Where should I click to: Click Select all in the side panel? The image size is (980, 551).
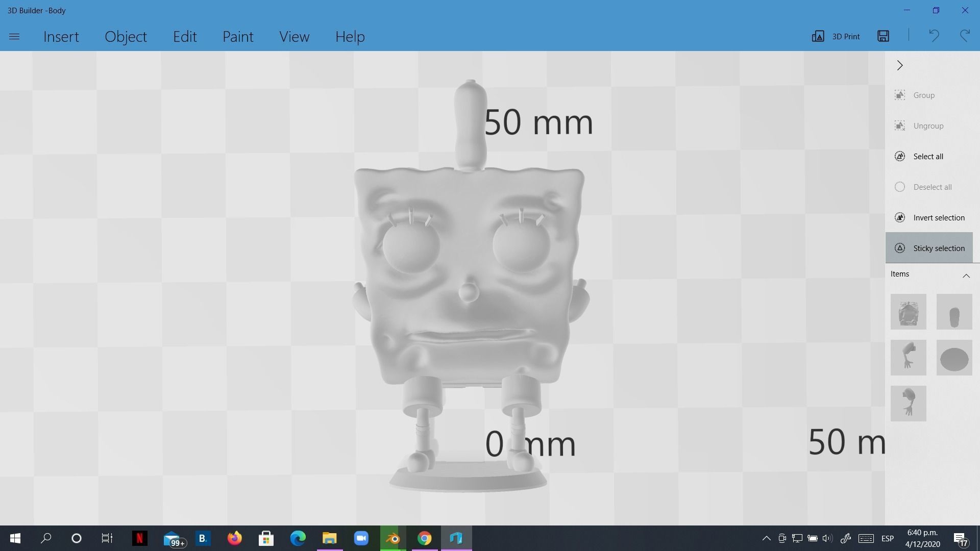point(929,157)
